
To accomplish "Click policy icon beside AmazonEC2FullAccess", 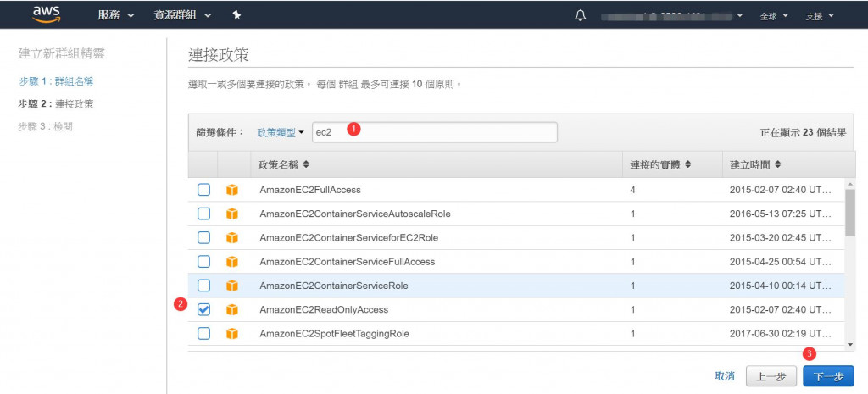I will tap(232, 190).
